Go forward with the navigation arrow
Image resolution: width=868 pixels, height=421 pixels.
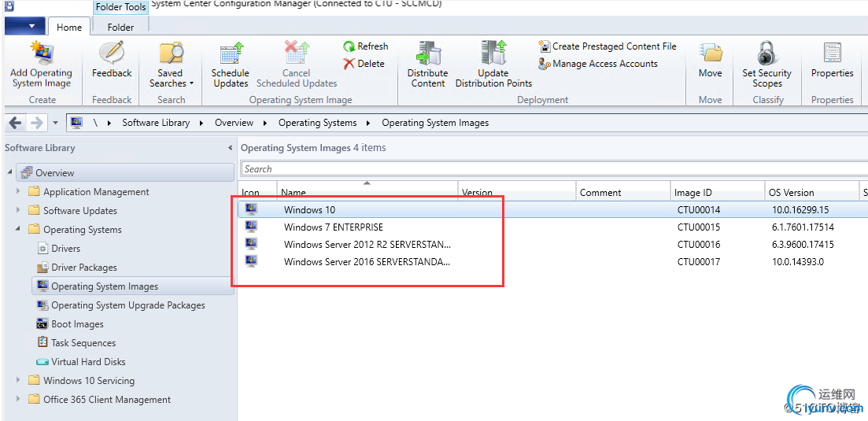(x=36, y=123)
